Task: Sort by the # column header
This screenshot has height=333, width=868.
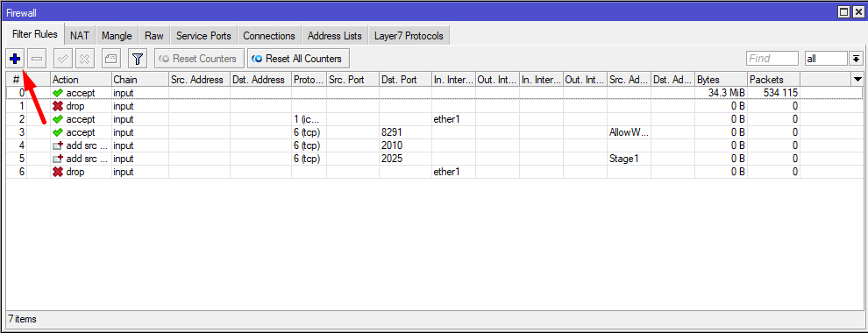Action: 17,80
